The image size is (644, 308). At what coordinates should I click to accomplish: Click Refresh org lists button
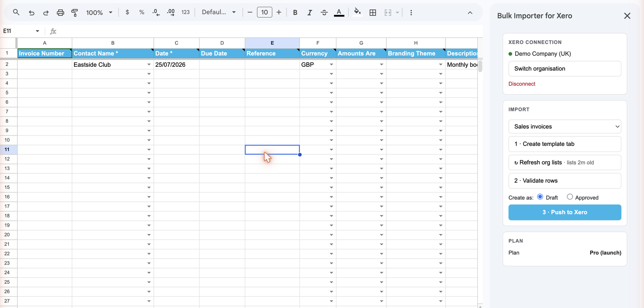pyautogui.click(x=565, y=162)
